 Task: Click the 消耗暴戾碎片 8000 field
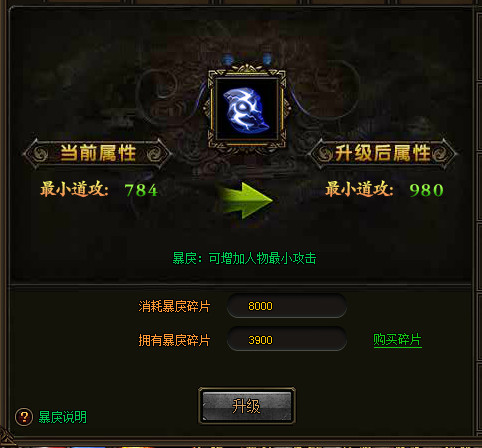coord(287,306)
